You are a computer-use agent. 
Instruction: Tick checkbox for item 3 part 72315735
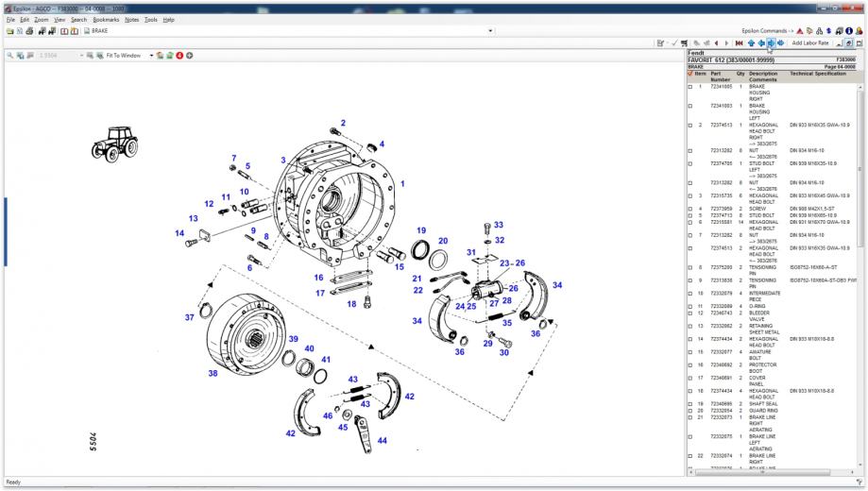pos(690,196)
